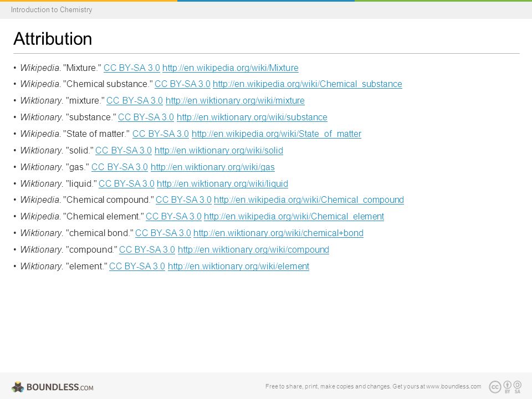The image size is (532, 399).
Task: Open the wiktionary.org/wiki/element link
Action: point(238,266)
